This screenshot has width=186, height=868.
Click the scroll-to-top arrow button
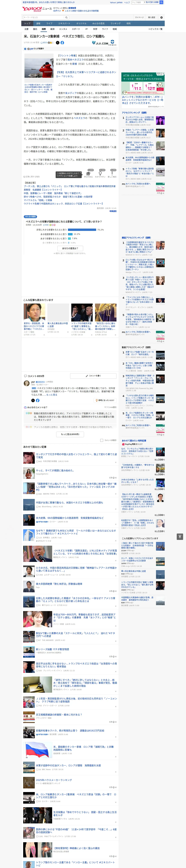tap(180, 536)
